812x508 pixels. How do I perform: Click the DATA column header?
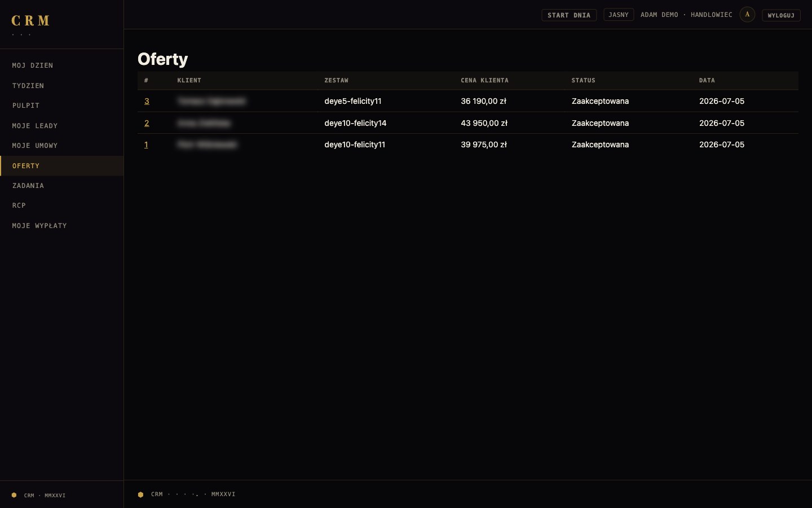(x=707, y=80)
